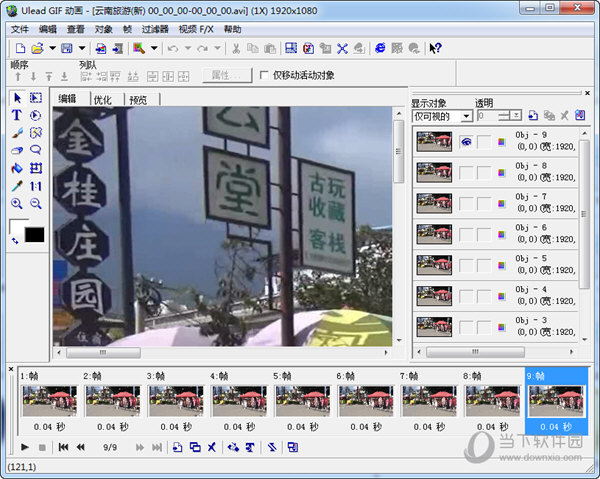The height and width of the screenshot is (479, 600).
Task: Go to first frame button
Action: pos(63,447)
